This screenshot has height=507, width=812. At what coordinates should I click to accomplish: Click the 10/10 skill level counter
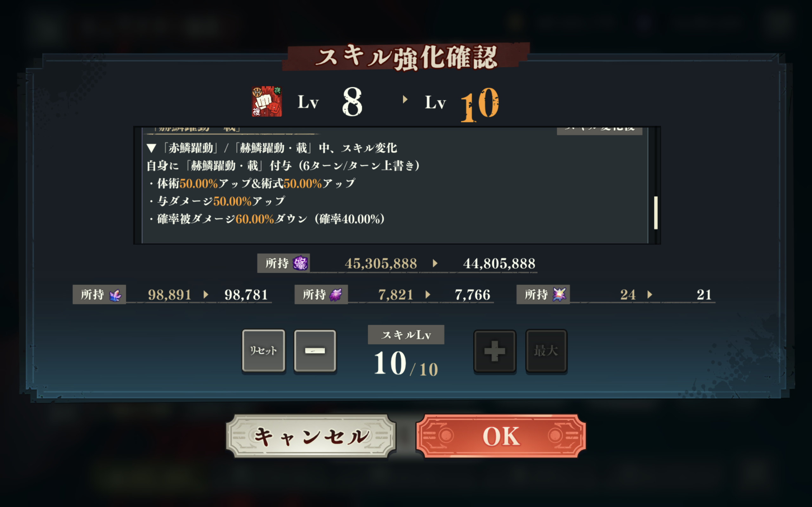click(x=406, y=364)
